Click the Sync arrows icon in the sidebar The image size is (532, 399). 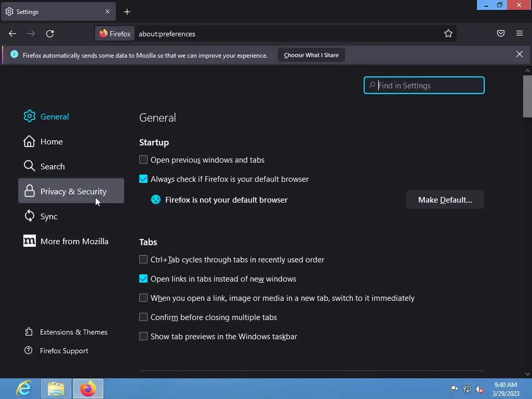pyautogui.click(x=30, y=216)
